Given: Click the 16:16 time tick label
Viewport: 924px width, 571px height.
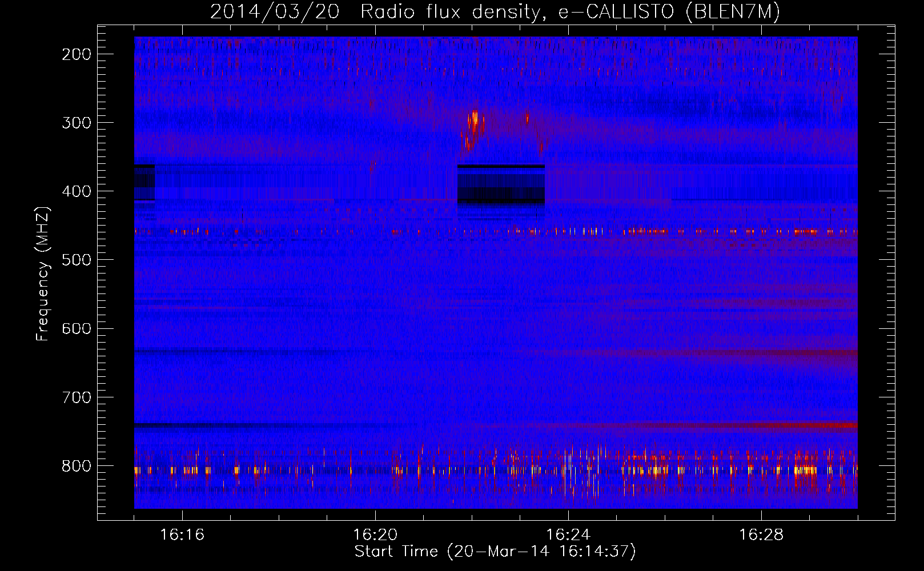Looking at the screenshot, I should (182, 534).
